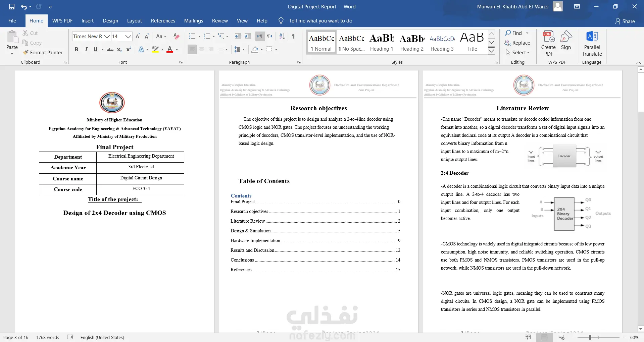
Task: Center-align the paragraph
Action: click(x=202, y=49)
